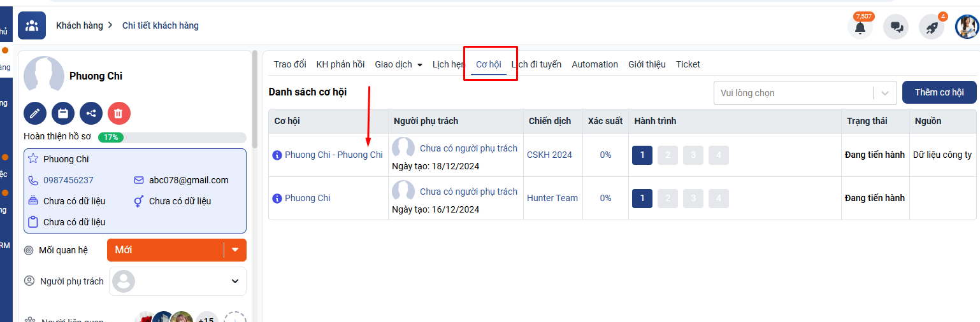Open the Mối quan hệ 'Mới' dropdown arrow
Screen dimensions: 980x322
pyautogui.click(x=235, y=250)
